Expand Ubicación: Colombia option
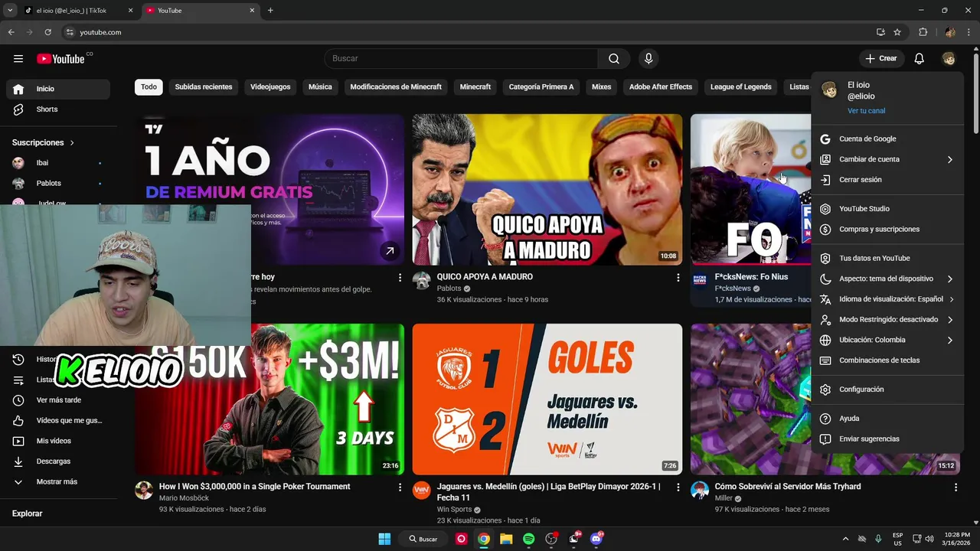980x551 pixels. (x=887, y=341)
